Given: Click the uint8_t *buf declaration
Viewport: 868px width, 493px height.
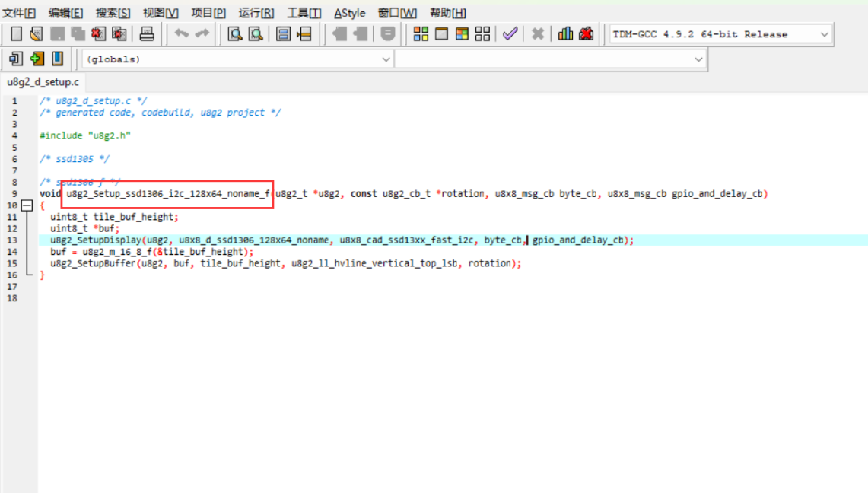Looking at the screenshot, I should 84,228.
